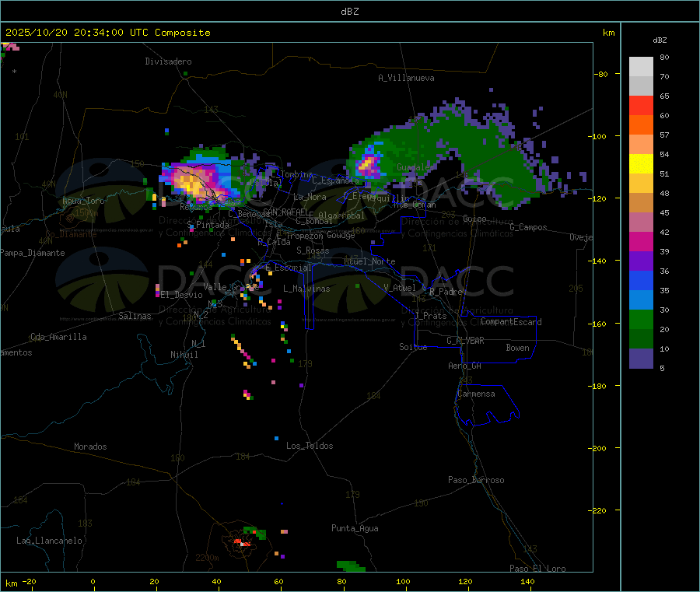Click the G_Campos label

tap(529, 227)
